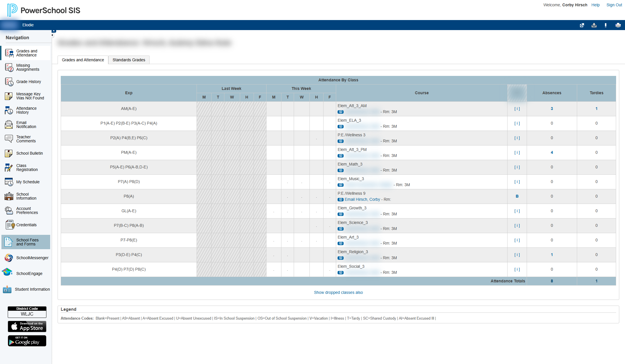This screenshot has width=625, height=364.
Task: Launch the SchoolMessenger icon
Action: pos(9,258)
